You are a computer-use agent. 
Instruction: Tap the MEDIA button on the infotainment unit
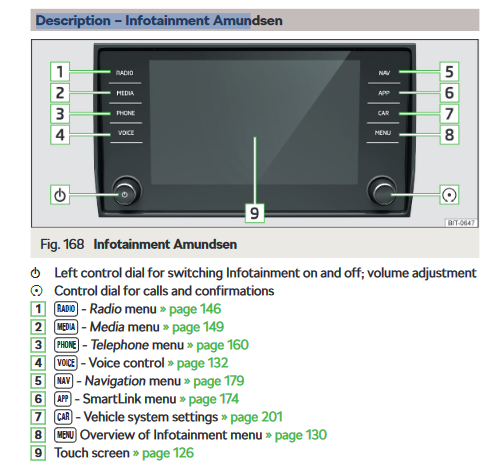coord(125,93)
